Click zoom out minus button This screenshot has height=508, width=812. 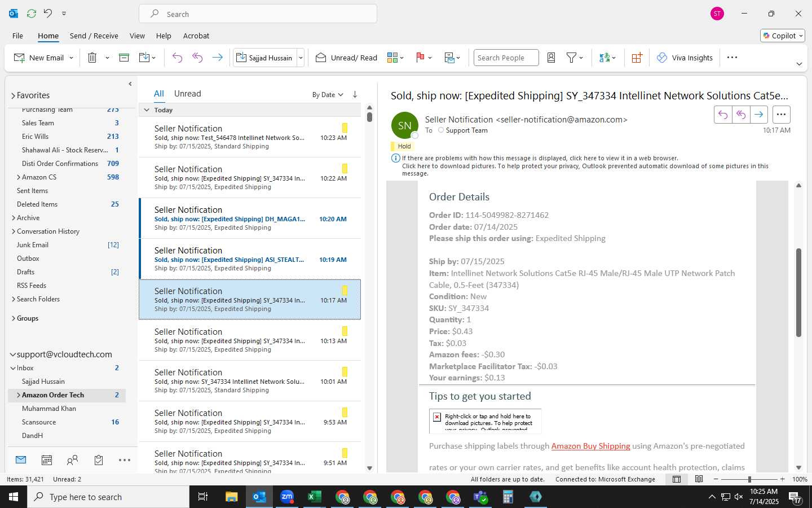click(x=716, y=479)
